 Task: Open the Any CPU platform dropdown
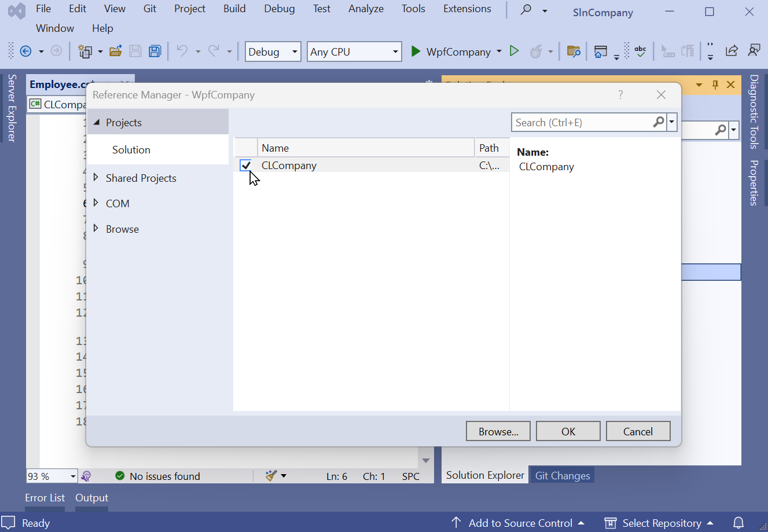354,52
